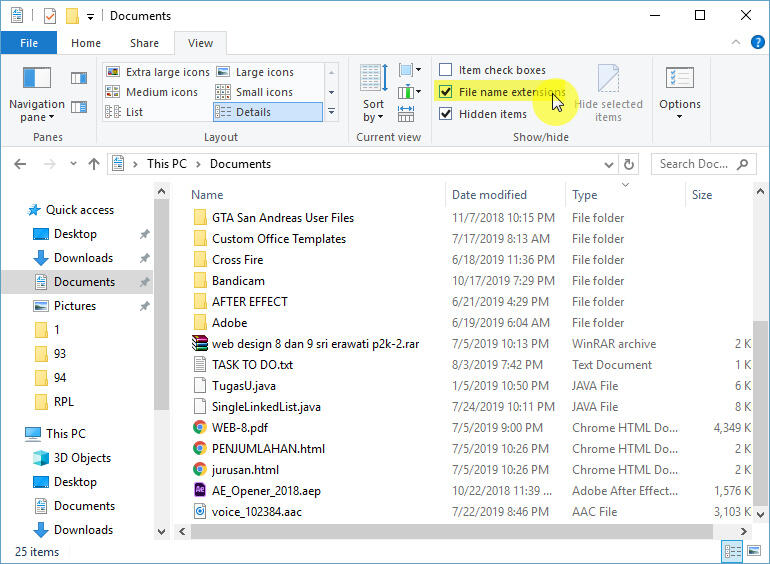Click This PC in address bar
Viewport: 770px width, 564px height.
(x=167, y=164)
